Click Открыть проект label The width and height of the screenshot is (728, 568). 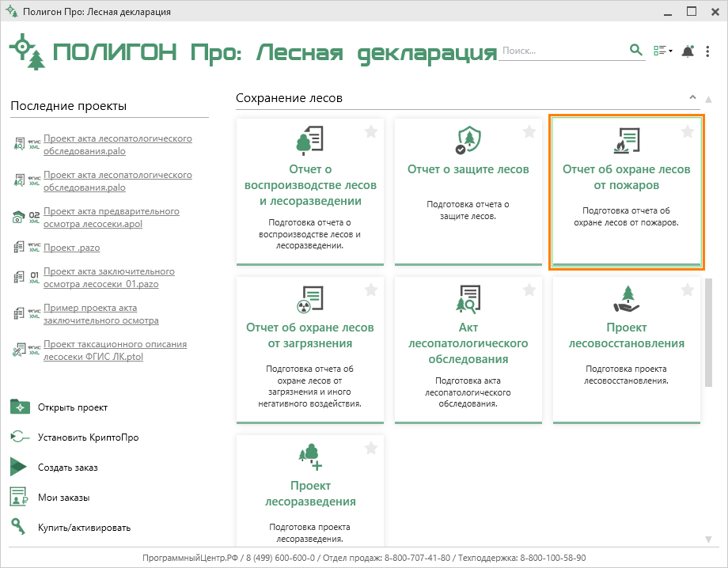(x=73, y=407)
